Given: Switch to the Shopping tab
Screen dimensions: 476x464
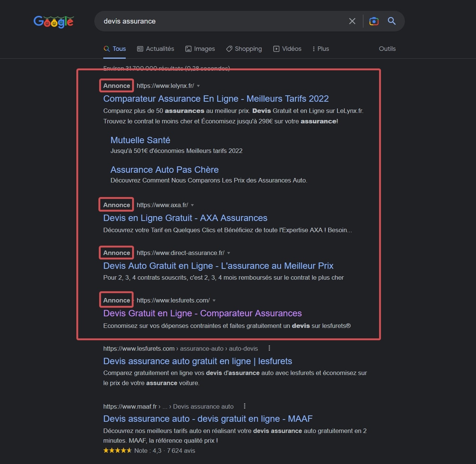Looking at the screenshot, I should [x=244, y=49].
